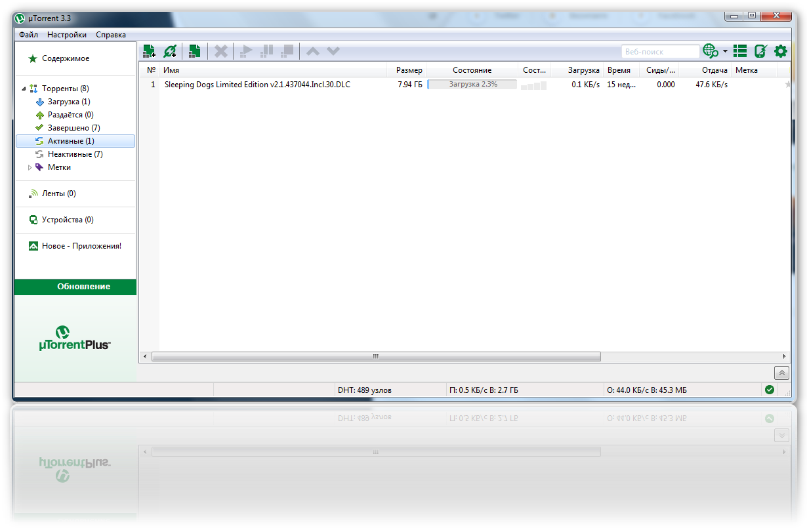807x532 pixels.
Task: Sort by the Отдача column header
Action: pos(705,70)
